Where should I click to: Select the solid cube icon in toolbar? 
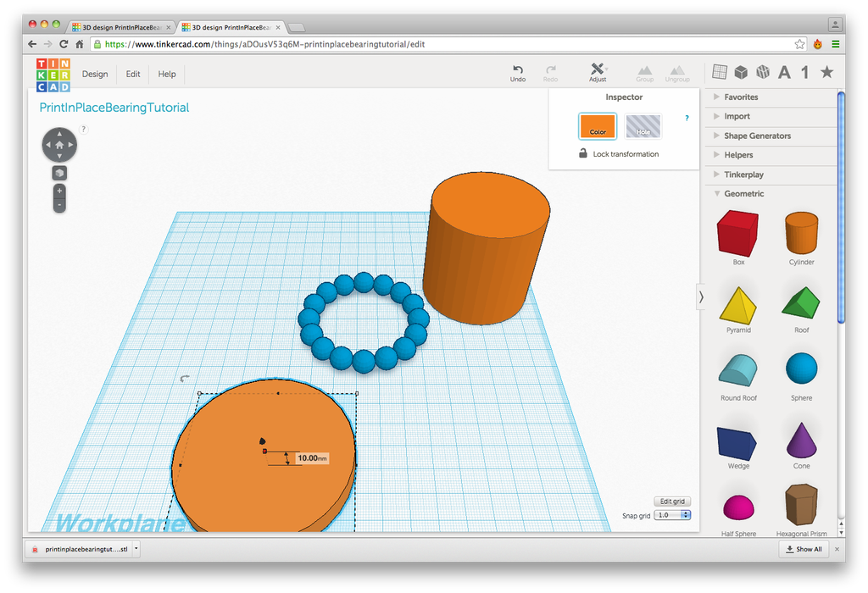tap(741, 72)
